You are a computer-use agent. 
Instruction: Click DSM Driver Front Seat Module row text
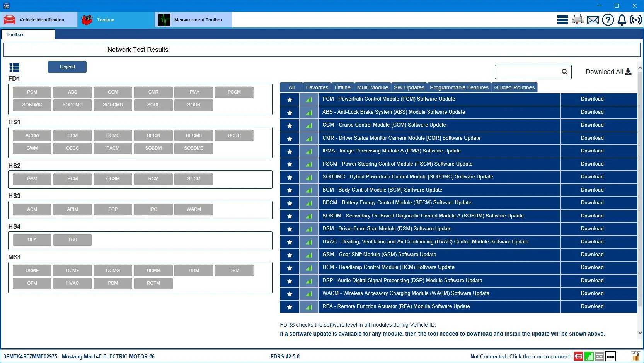pyautogui.click(x=387, y=229)
